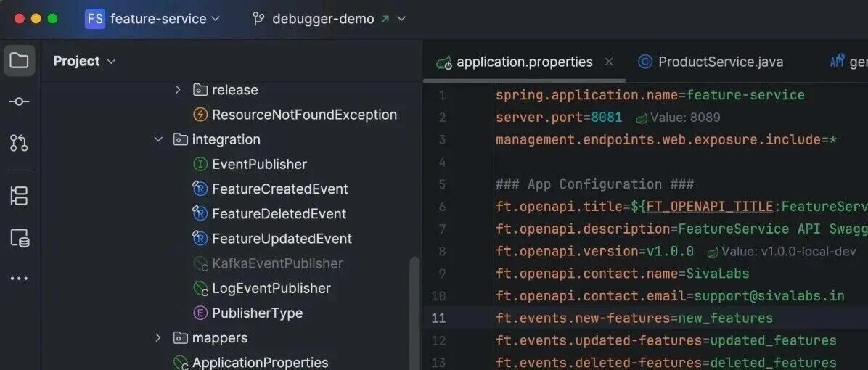
Task: Click the Spring leaf hint icon on line 2
Action: coord(642,118)
